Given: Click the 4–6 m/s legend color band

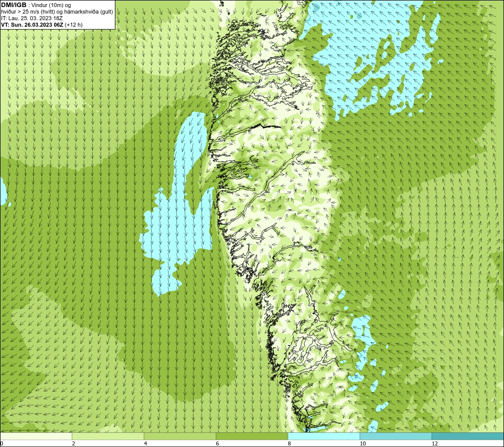Looking at the screenshot, I should click(180, 436).
